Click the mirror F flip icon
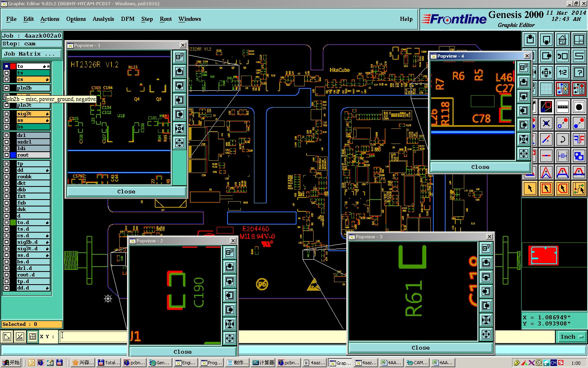This screenshot has height=368, width=588. click(579, 139)
